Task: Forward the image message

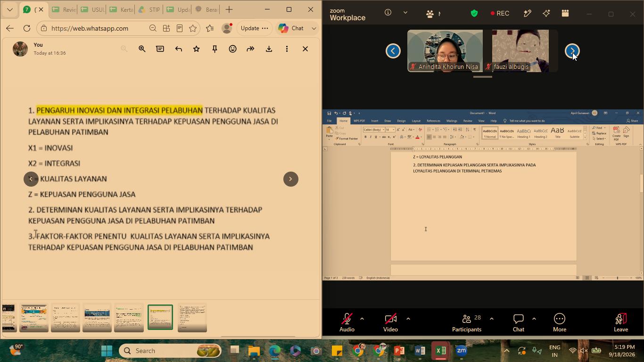Action: (x=250, y=49)
